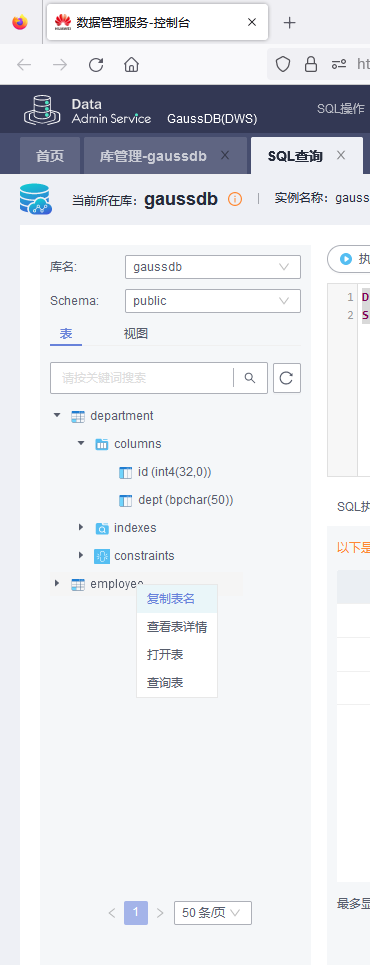Click the icon beside id column
This screenshot has height=965, width=370.
[125, 472]
